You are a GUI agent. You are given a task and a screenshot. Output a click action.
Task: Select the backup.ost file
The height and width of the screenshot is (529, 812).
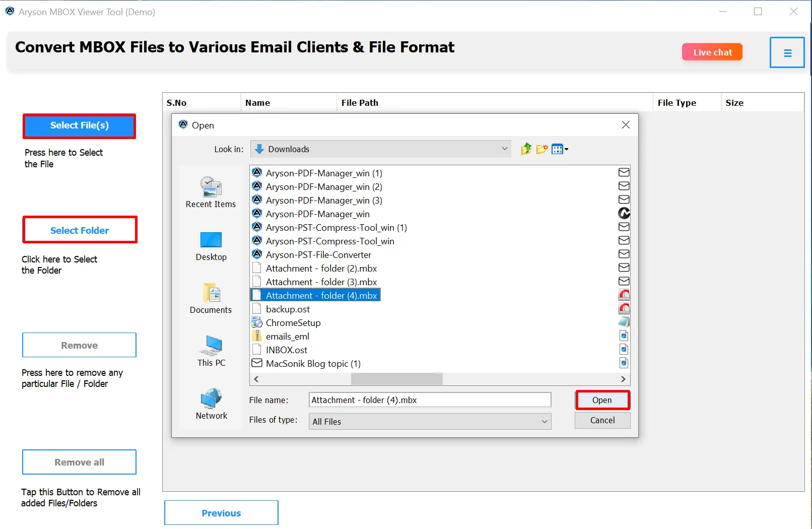288,309
